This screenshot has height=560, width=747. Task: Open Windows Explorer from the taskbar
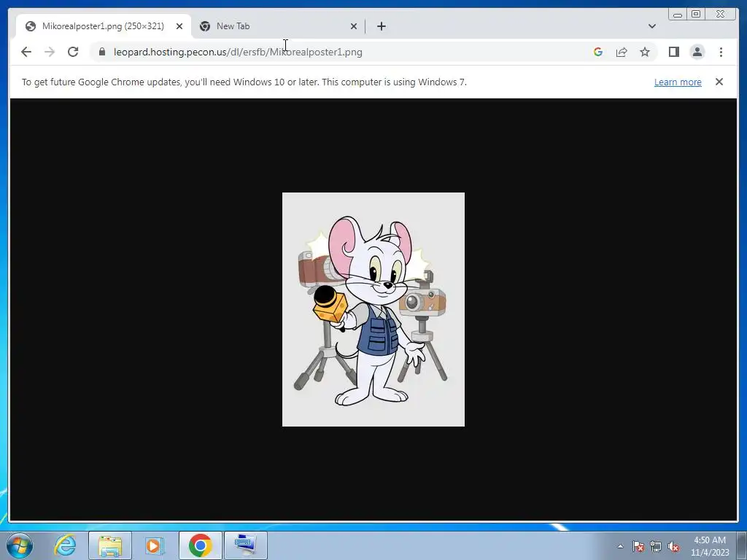(x=110, y=545)
